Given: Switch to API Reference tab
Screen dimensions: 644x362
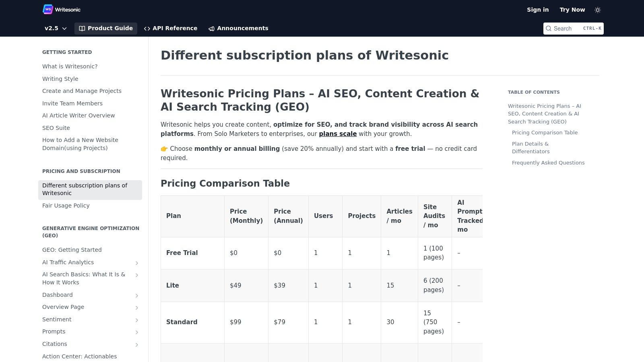Looking at the screenshot, I should (x=171, y=28).
